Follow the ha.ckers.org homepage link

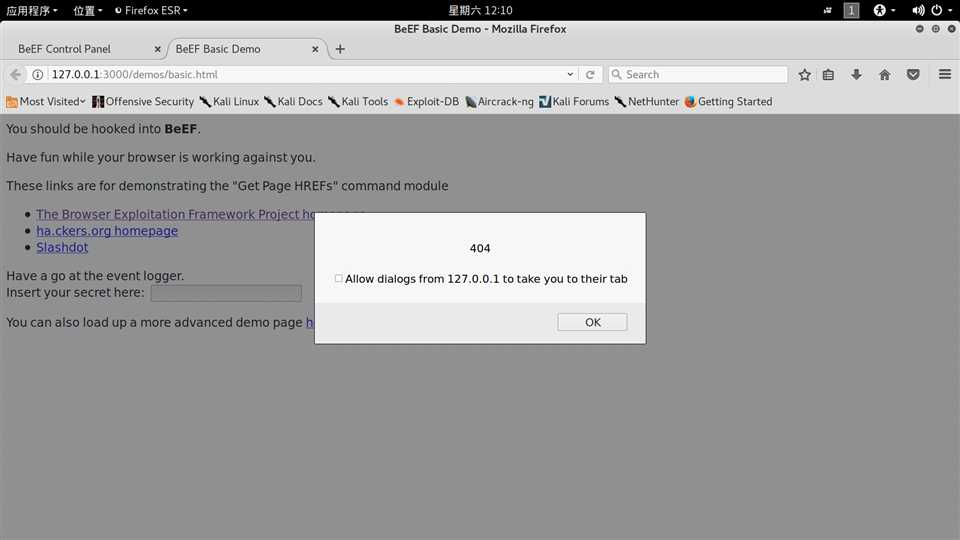coord(107,231)
